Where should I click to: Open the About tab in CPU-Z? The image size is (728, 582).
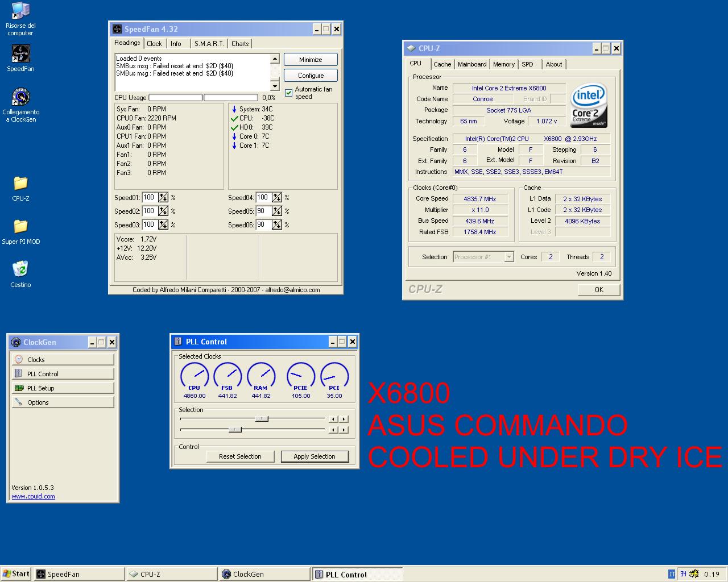(x=554, y=64)
